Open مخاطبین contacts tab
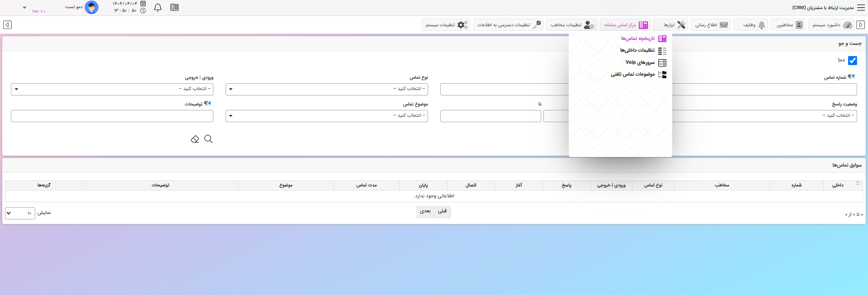 point(788,25)
